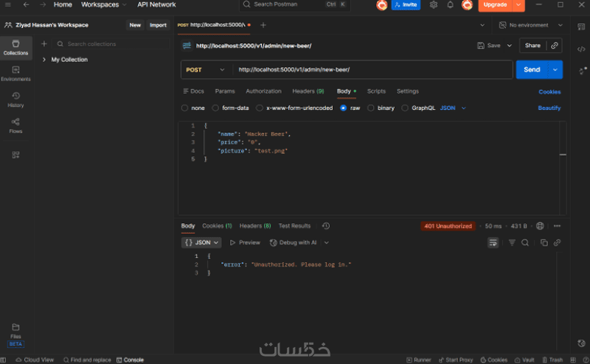
Task: Open the response JSON format dropdown
Action: click(x=201, y=242)
